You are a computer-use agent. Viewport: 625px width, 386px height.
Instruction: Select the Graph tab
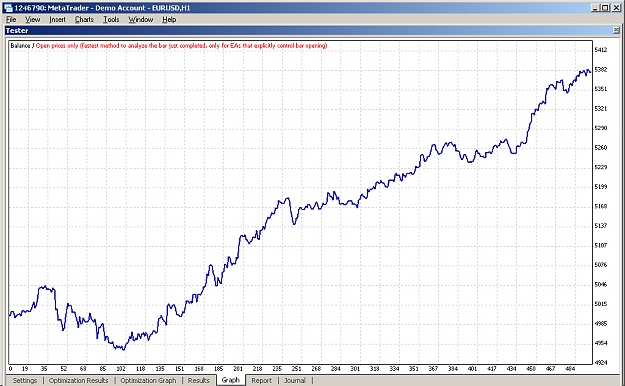tap(231, 380)
